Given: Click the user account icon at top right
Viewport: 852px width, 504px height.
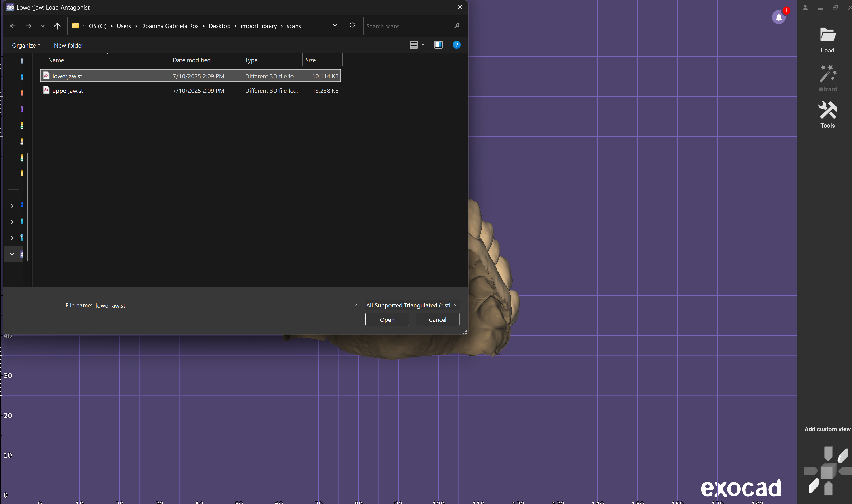Looking at the screenshot, I should point(805,8).
